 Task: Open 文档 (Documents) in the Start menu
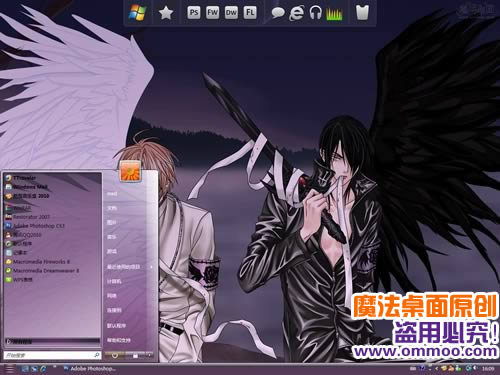coord(112,208)
